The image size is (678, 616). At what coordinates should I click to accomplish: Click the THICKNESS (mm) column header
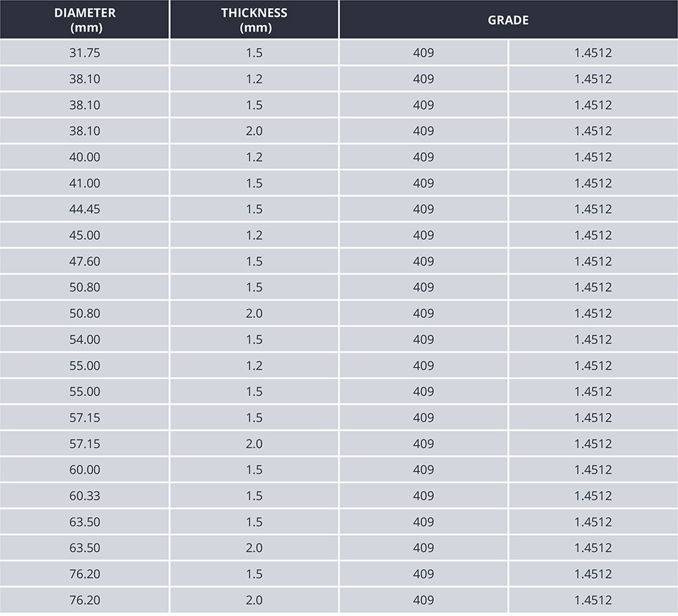[254, 20]
